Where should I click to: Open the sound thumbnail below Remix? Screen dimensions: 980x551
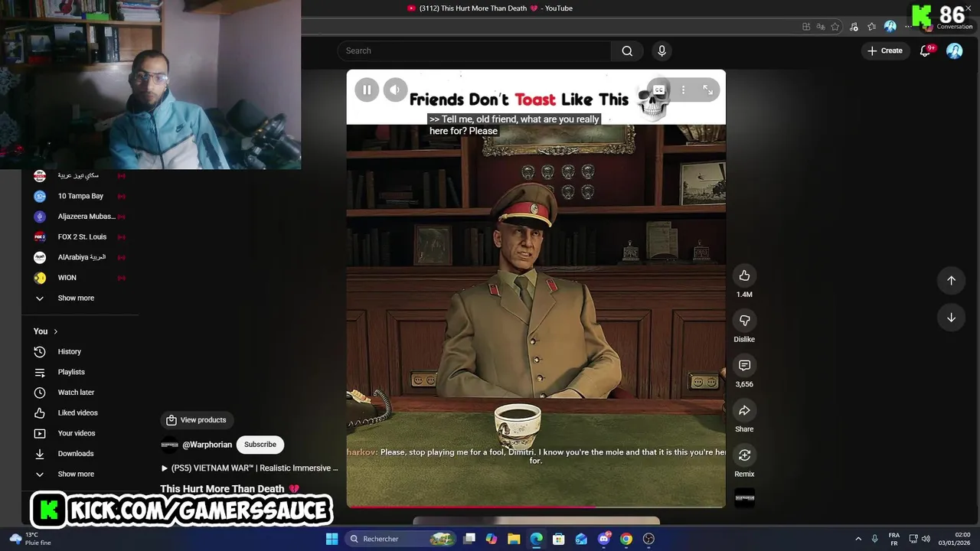(x=745, y=498)
